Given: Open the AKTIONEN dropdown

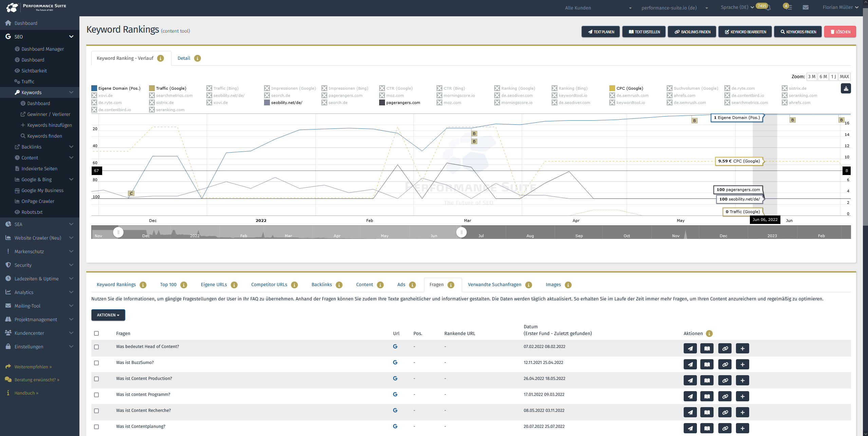Looking at the screenshot, I should coord(108,315).
